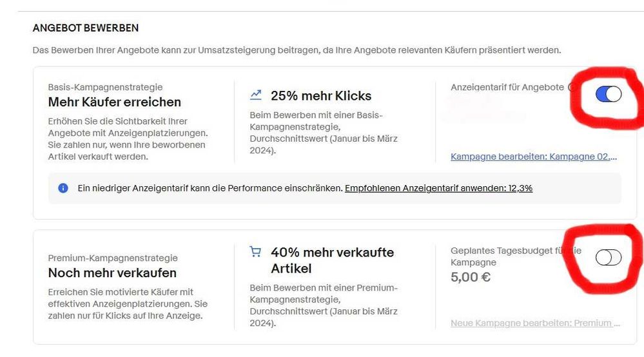Click the shopping cart icon beside 40% mehr verkaufte Artikel

tap(256, 252)
